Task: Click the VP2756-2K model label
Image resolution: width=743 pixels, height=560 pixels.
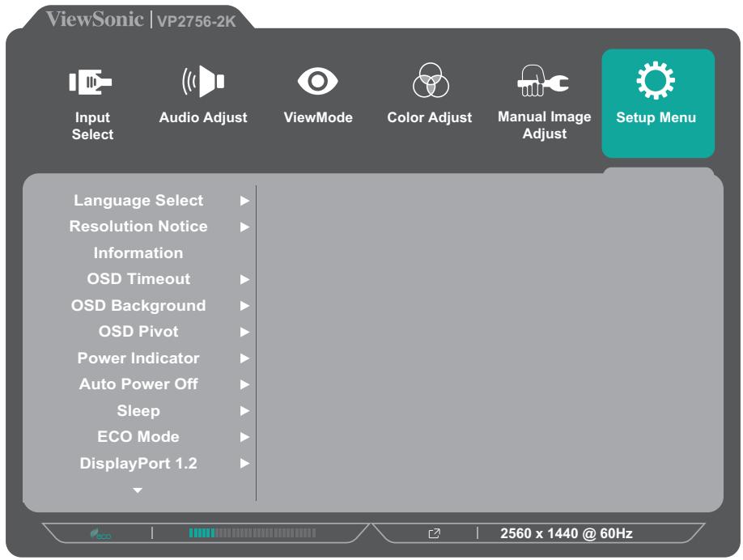Action: pos(196,21)
